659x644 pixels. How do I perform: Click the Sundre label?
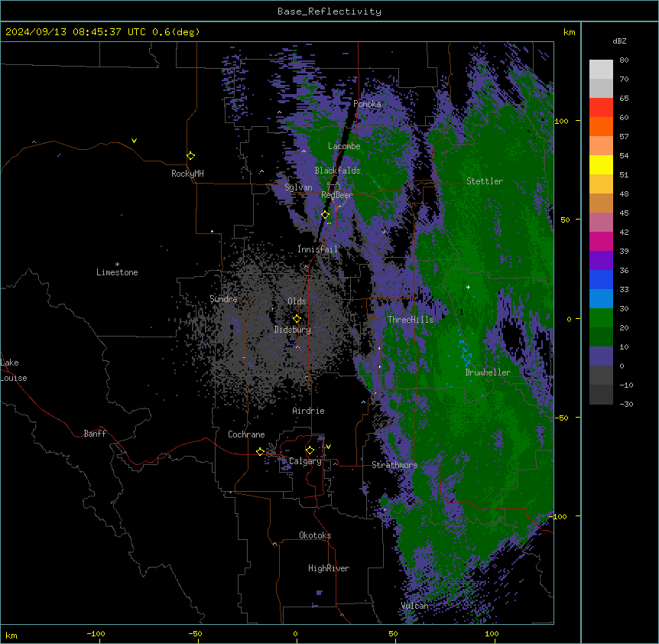pos(223,299)
